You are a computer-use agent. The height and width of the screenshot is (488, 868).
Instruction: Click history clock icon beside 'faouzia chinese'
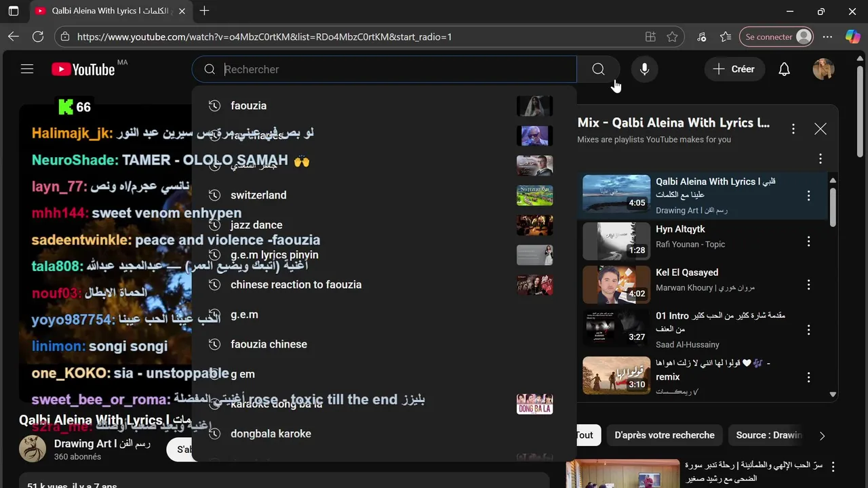pyautogui.click(x=214, y=344)
